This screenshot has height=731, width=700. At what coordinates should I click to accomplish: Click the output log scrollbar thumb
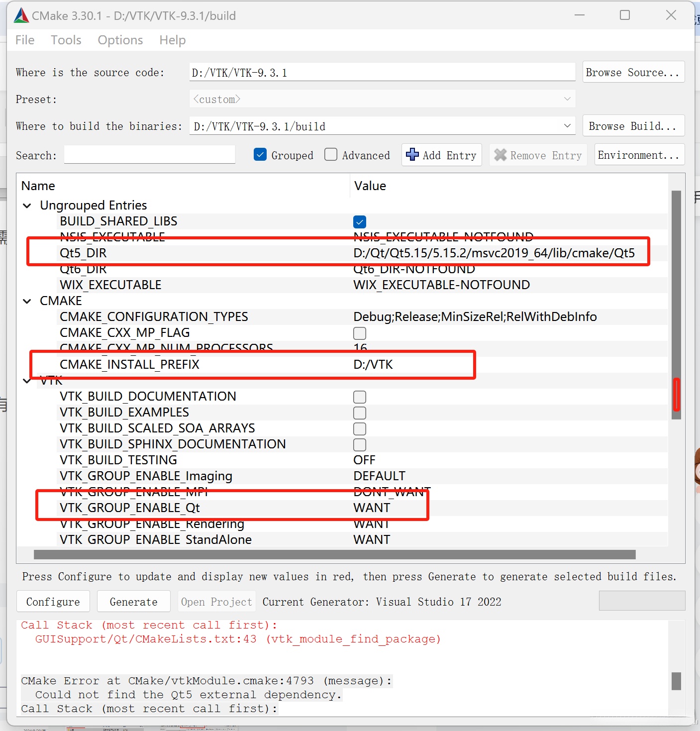[676, 681]
